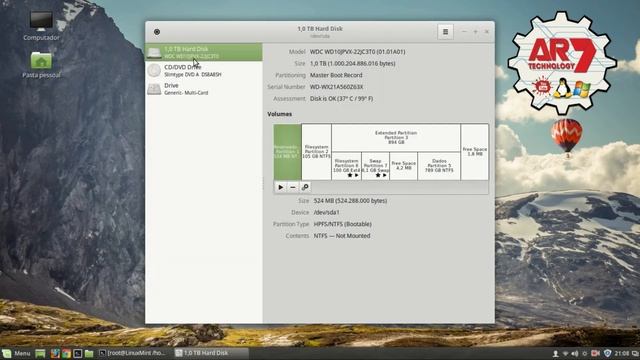
Task: Click the HPFS/NTFS (Bootable) partition type value
Action: tap(342, 224)
